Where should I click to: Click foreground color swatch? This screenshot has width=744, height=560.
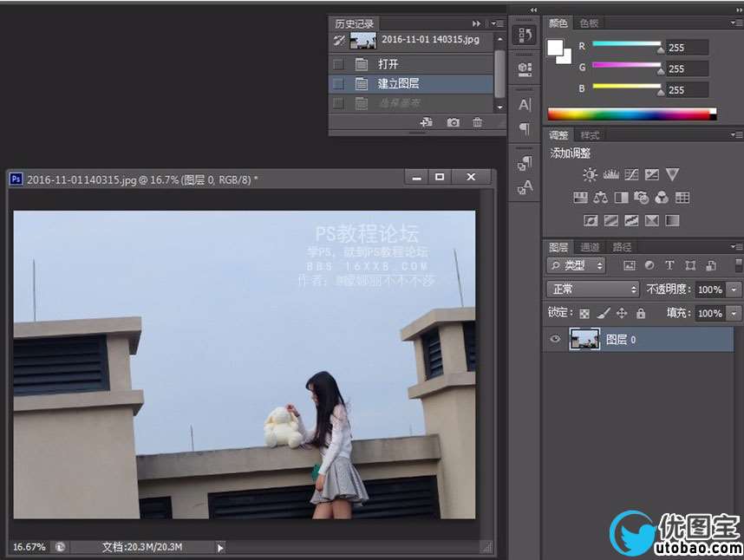[555, 48]
